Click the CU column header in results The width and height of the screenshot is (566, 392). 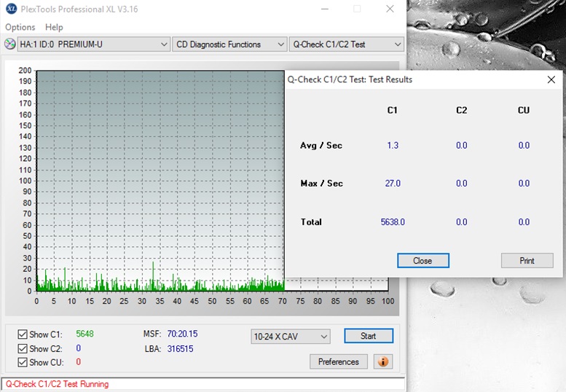point(524,111)
